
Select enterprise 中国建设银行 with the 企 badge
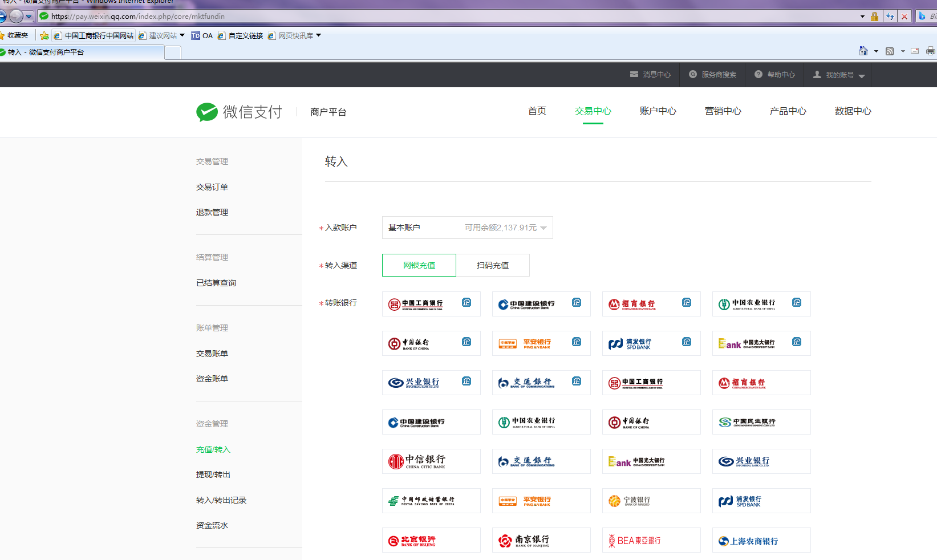tap(541, 304)
